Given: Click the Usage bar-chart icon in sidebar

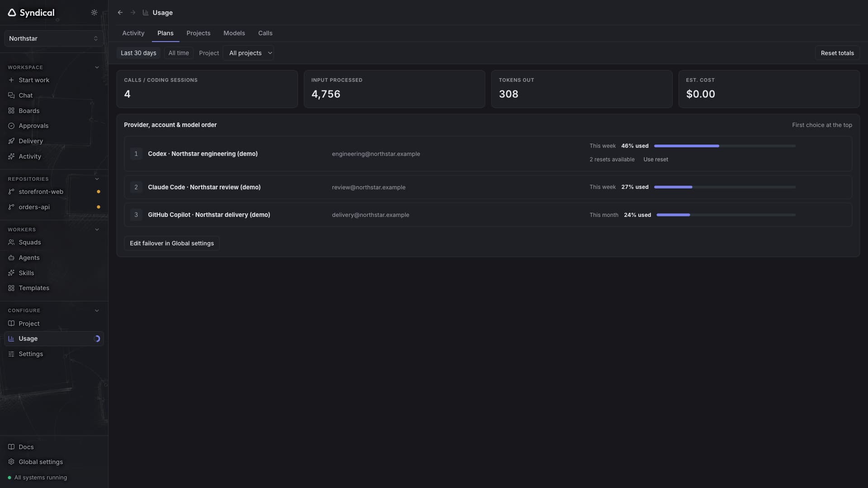Looking at the screenshot, I should click(11, 338).
